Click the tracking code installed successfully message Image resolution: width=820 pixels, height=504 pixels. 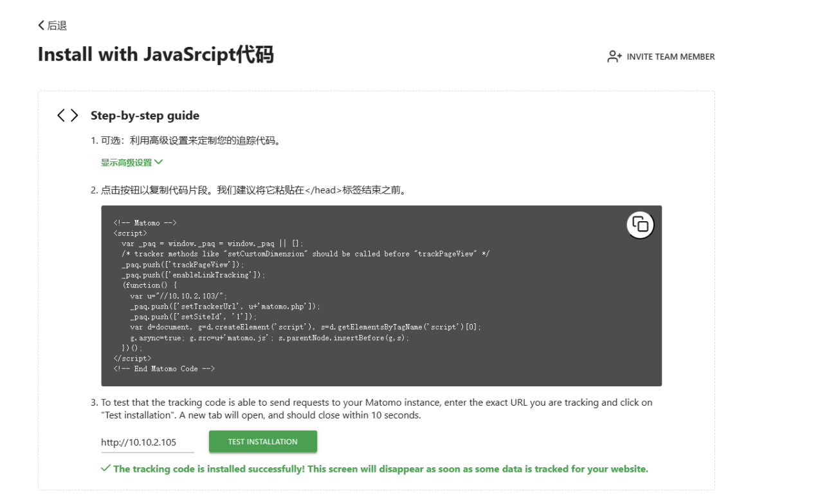pyautogui.click(x=380, y=469)
